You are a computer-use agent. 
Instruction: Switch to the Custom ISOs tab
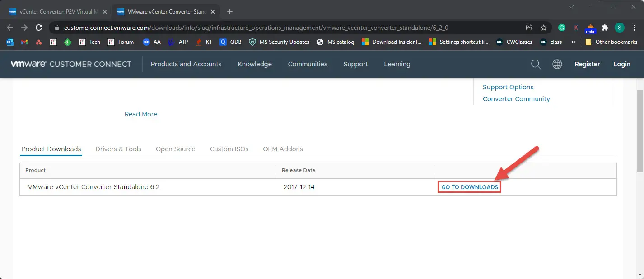[229, 149]
